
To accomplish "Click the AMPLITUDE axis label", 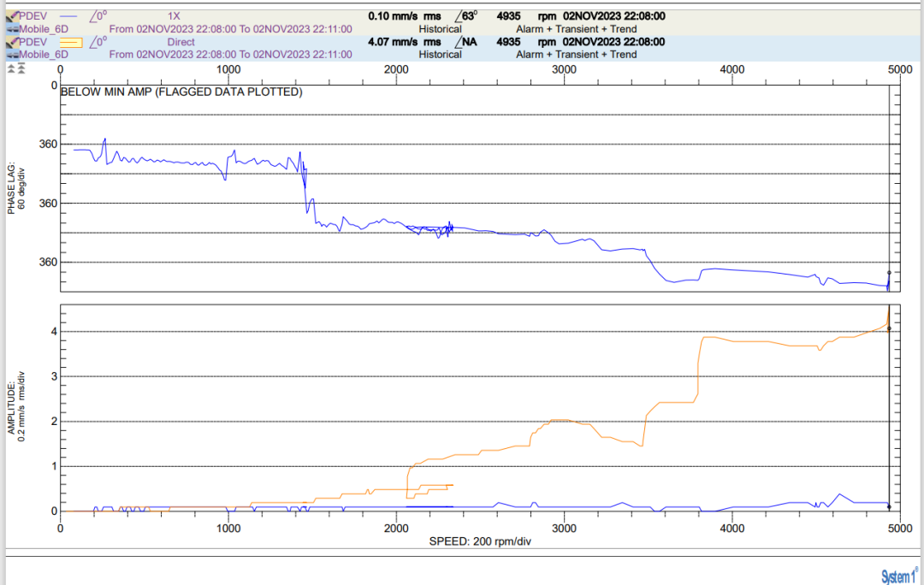I will point(16,406).
